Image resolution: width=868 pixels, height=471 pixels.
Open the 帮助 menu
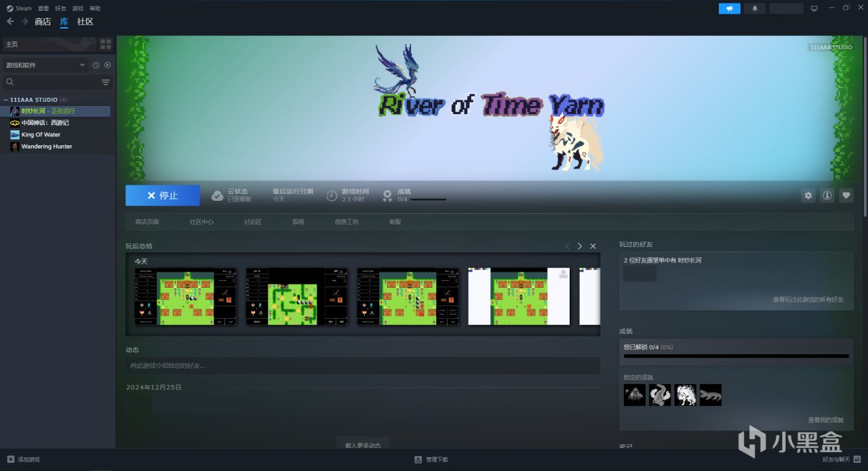tap(95, 8)
